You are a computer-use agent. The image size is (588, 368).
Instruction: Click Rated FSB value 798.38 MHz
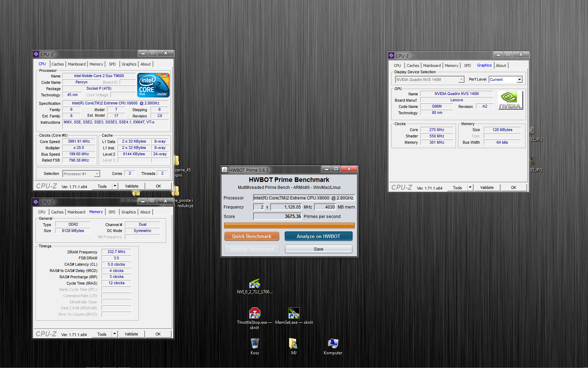(79, 160)
